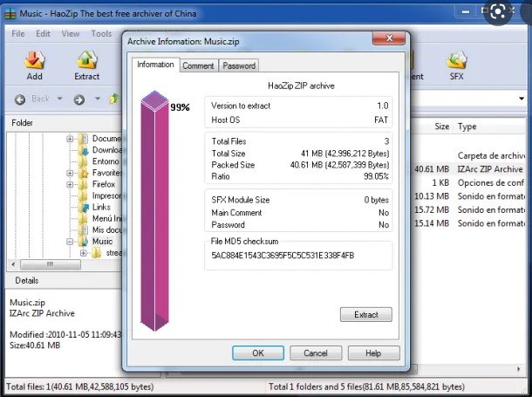This screenshot has width=532, height=397.
Task: Select the Music folder in tree
Action: [x=102, y=241]
